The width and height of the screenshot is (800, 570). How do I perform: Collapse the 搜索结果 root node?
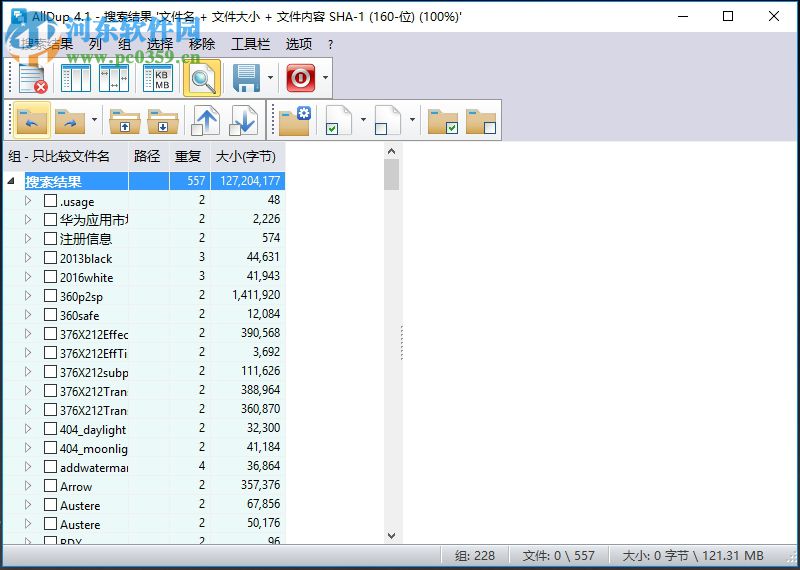(11, 181)
